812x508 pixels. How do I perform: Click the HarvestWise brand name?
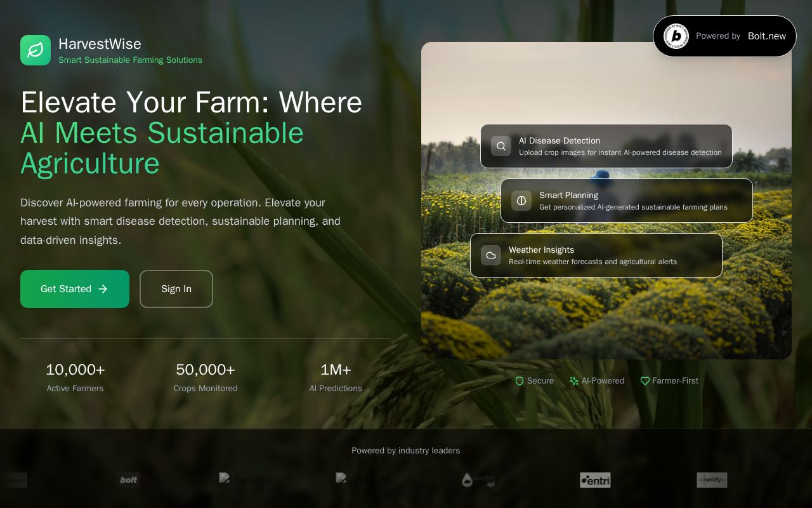coord(100,44)
